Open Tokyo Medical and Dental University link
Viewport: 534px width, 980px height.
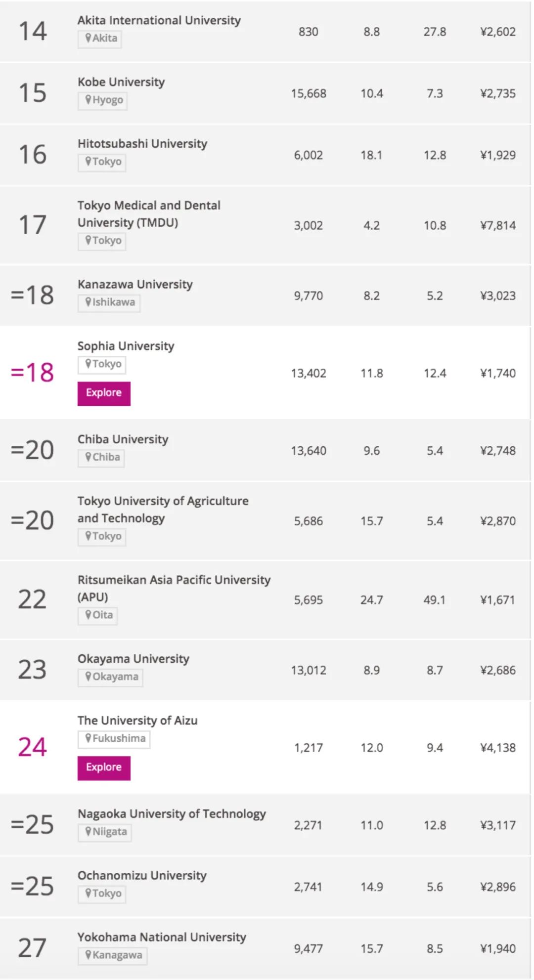[149, 213]
